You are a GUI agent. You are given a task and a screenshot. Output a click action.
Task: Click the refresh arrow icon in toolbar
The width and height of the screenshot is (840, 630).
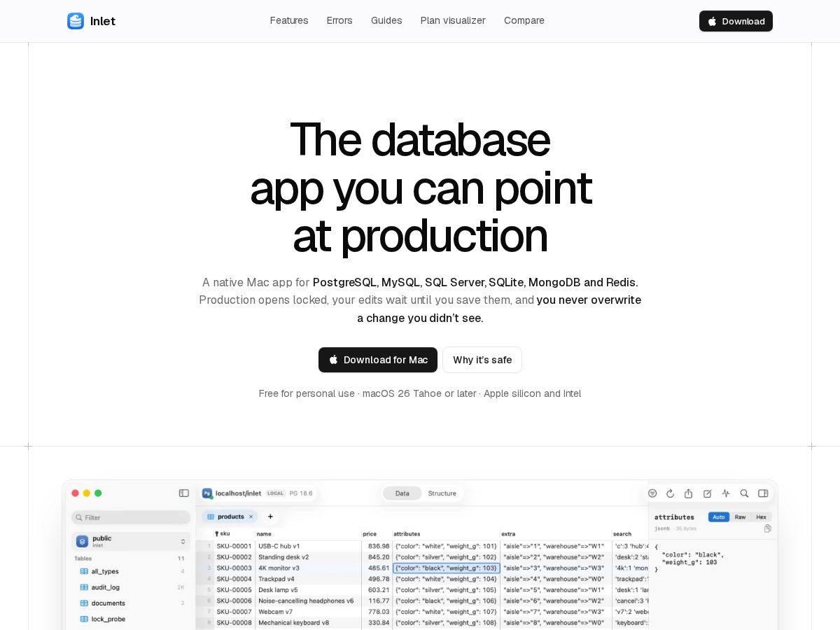coord(670,493)
